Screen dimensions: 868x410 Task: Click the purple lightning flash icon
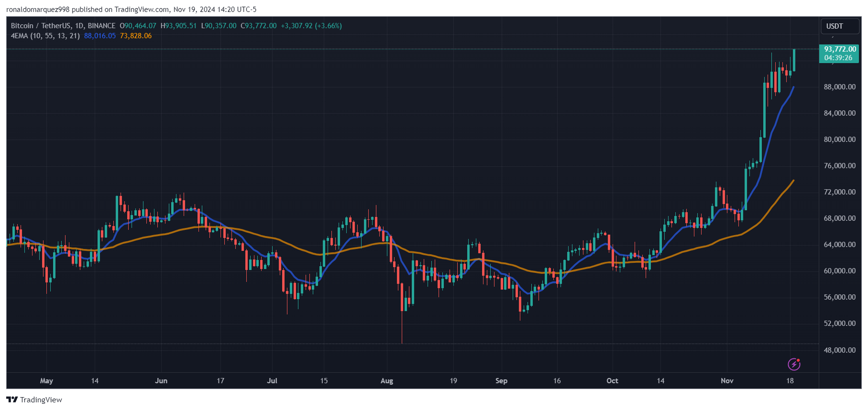point(794,365)
